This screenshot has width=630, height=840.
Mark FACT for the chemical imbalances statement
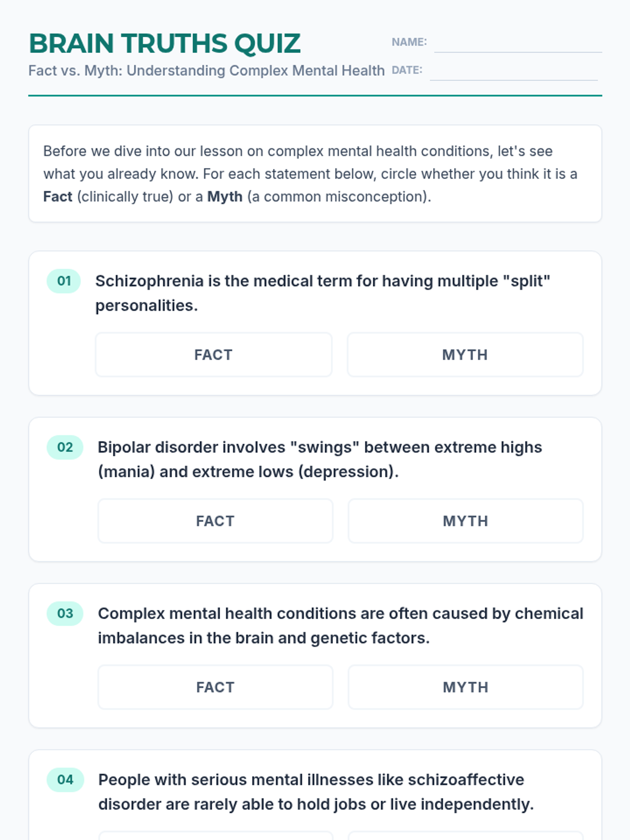pos(215,687)
